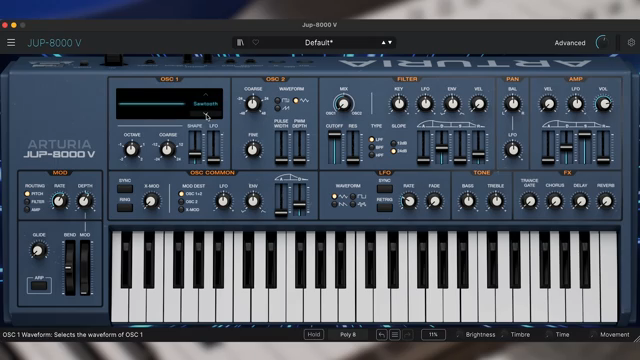The width and height of the screenshot is (640, 360).
Task: Toggle the LFO RETRIG button
Action: point(384,208)
